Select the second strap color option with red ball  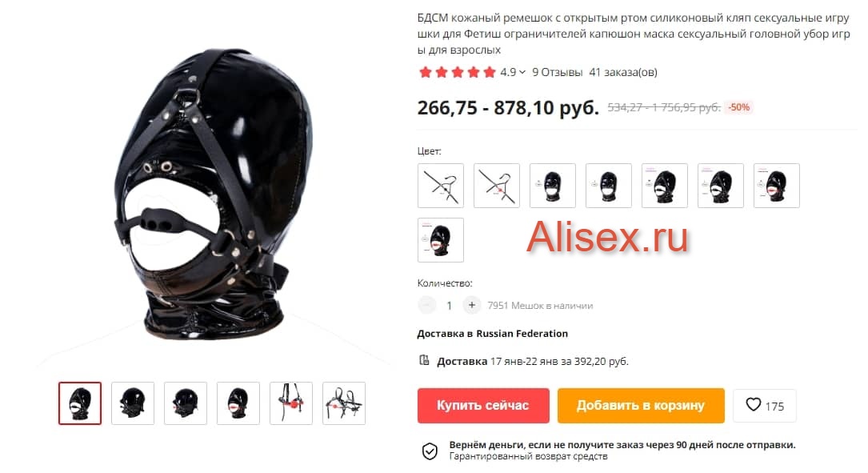(x=497, y=186)
